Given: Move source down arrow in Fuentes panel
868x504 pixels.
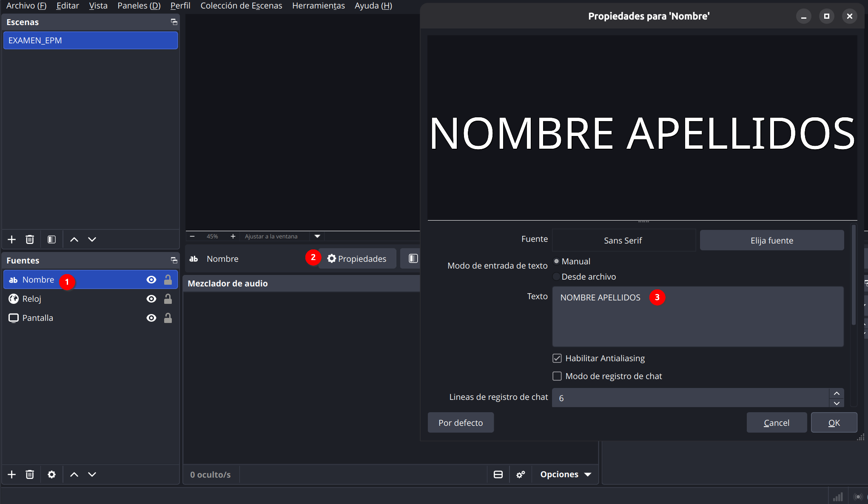Looking at the screenshot, I should point(92,474).
